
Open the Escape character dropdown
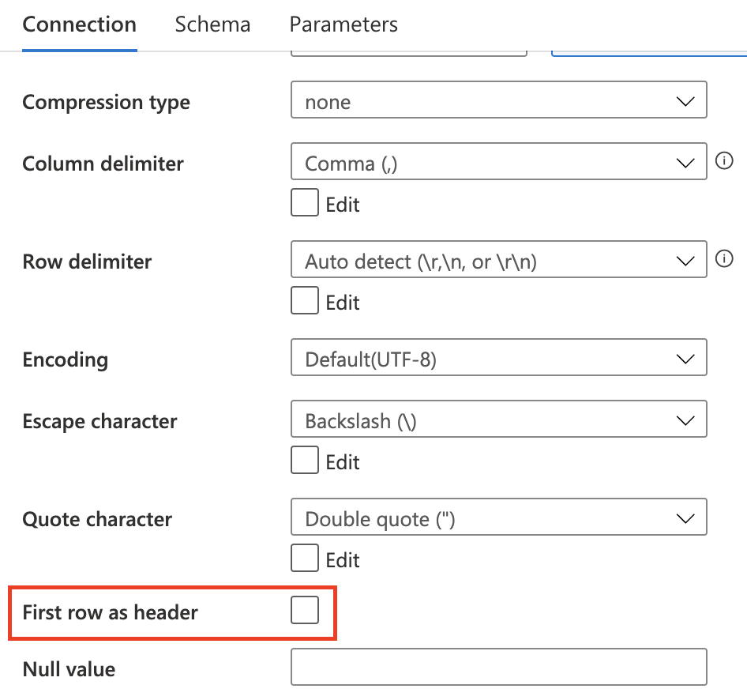pyautogui.click(x=497, y=421)
